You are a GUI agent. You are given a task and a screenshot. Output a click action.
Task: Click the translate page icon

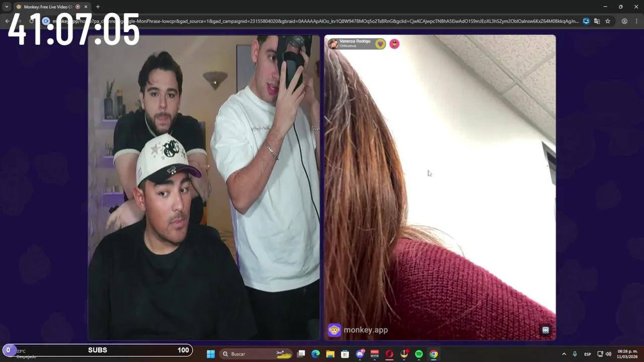[x=597, y=21]
